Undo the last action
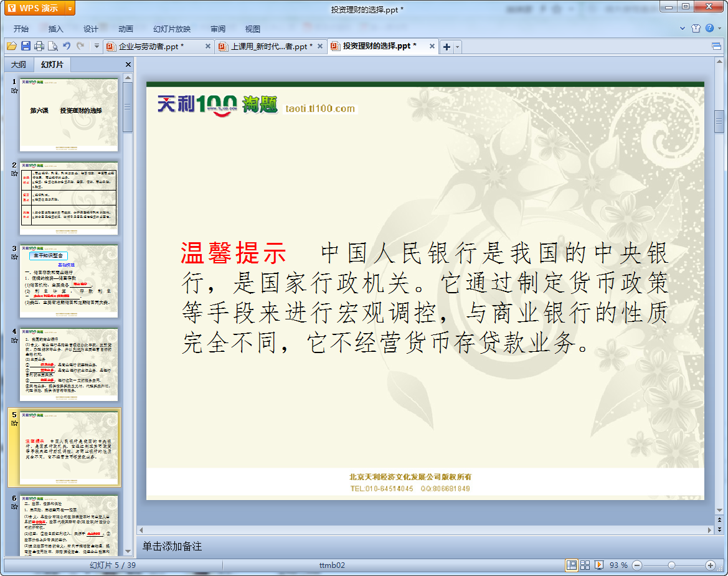 point(67,46)
